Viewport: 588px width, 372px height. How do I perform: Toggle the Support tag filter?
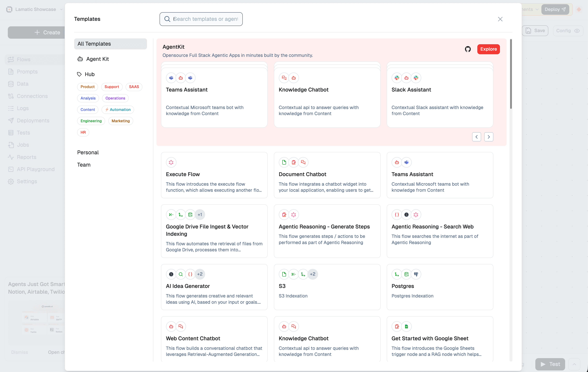click(112, 87)
